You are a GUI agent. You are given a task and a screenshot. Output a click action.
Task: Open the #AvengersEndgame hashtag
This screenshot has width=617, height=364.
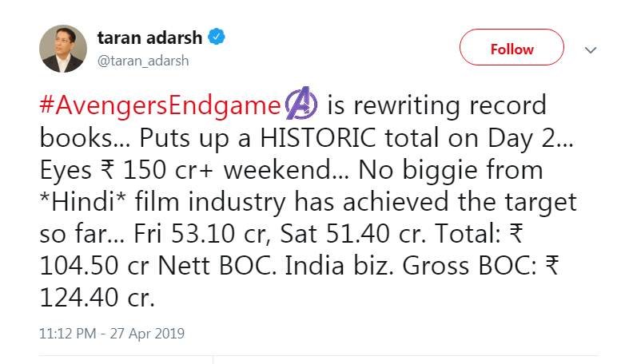click(x=161, y=105)
